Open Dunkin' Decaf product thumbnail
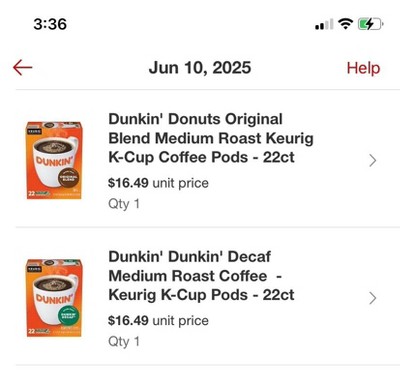Screen dimensions: 400x375 (54, 298)
